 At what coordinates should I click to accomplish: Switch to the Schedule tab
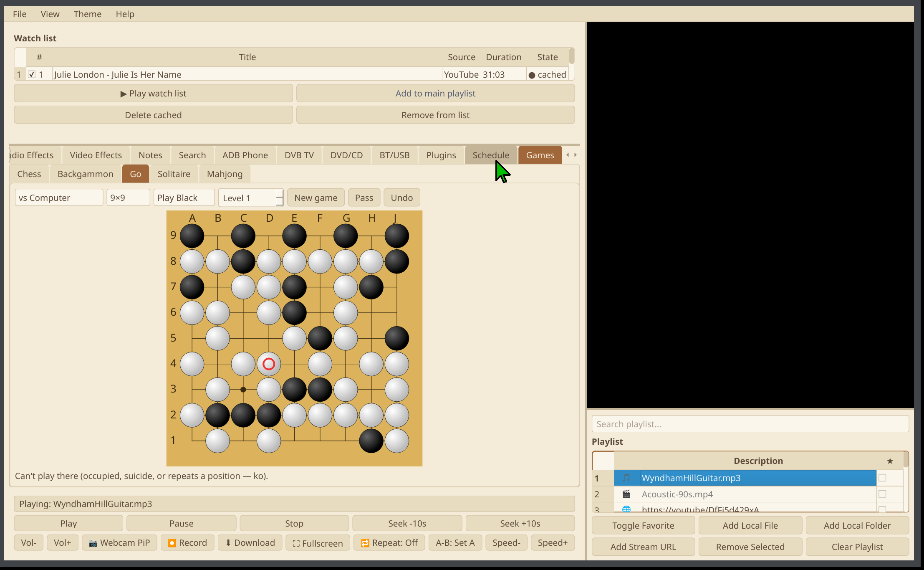click(x=491, y=155)
